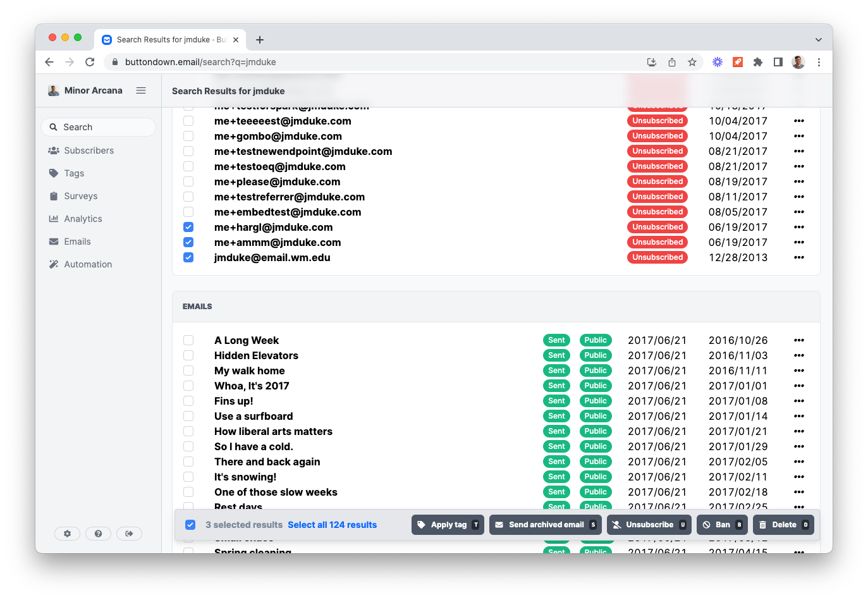Screen dimensions: 868x600
Task: Collapse the sidebar with the hamburger icon
Action: tap(141, 90)
